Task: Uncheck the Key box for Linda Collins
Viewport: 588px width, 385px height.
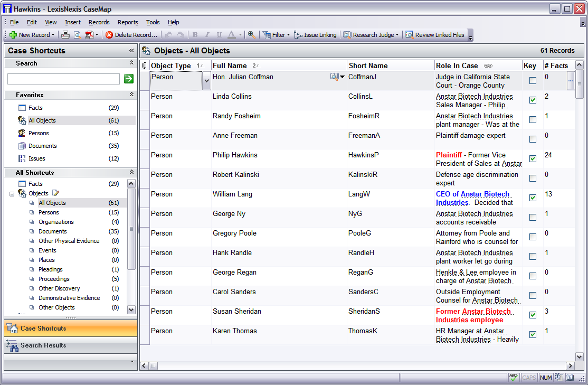Action: 533,100
